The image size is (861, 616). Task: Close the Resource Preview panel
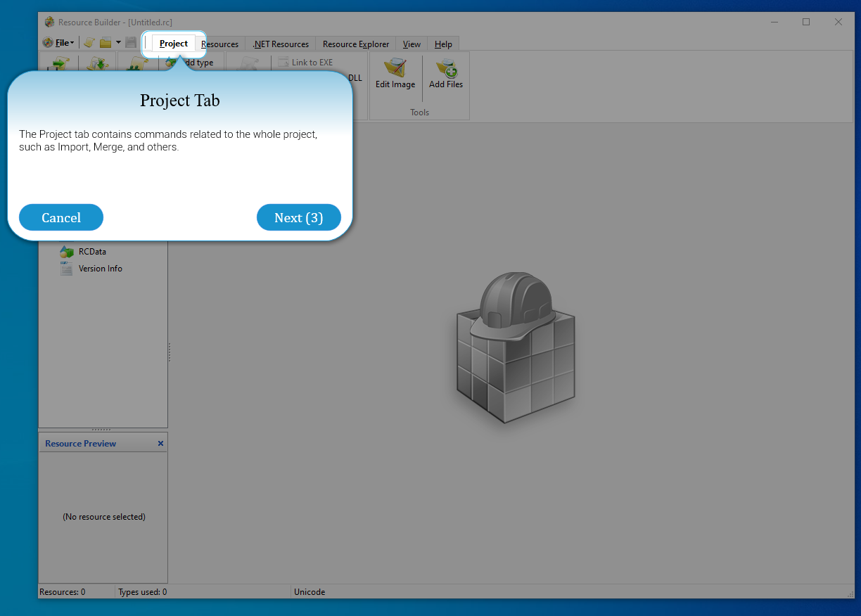click(160, 444)
